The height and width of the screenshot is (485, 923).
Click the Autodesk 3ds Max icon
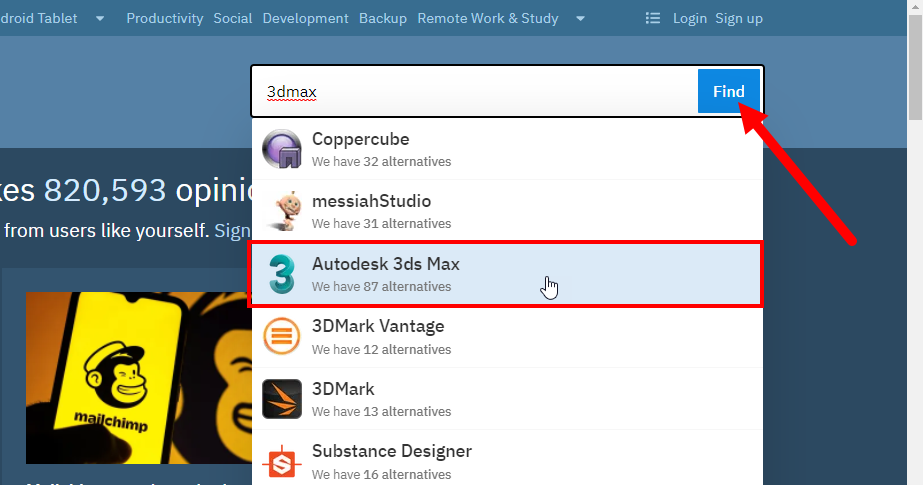[x=281, y=274]
